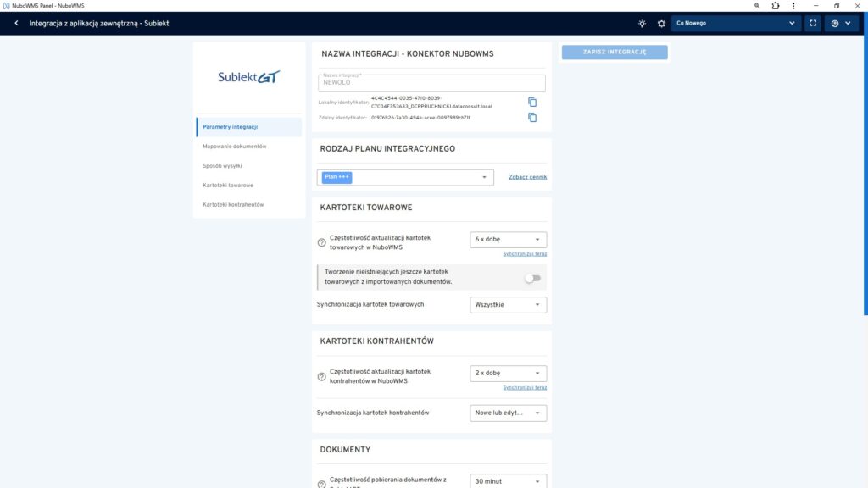This screenshot has height=488, width=868.
Task: Open the Zobacz cennik link
Action: (527, 177)
